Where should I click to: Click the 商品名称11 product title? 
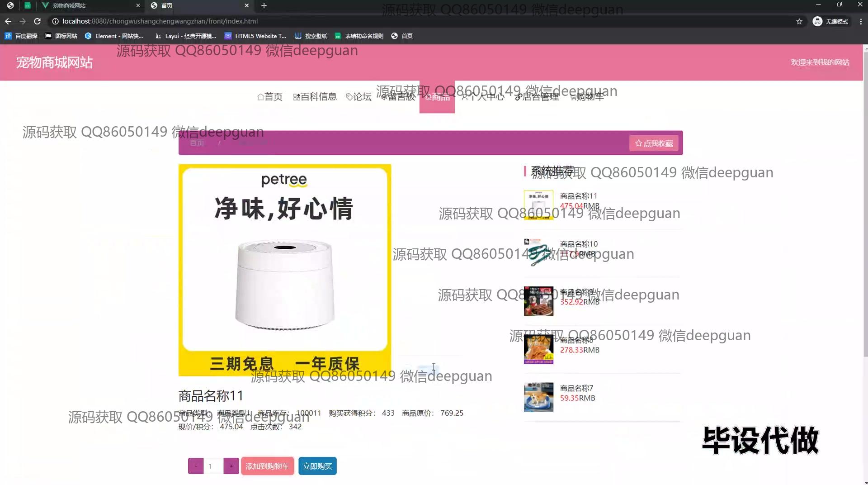(211, 396)
